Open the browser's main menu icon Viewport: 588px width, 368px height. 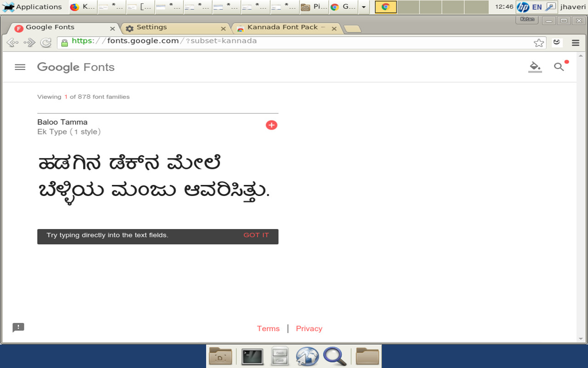[575, 42]
